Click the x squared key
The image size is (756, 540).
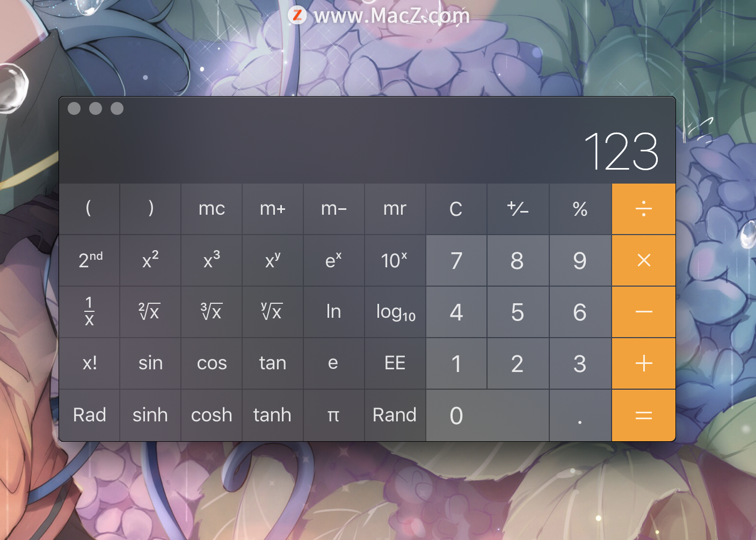(x=150, y=260)
